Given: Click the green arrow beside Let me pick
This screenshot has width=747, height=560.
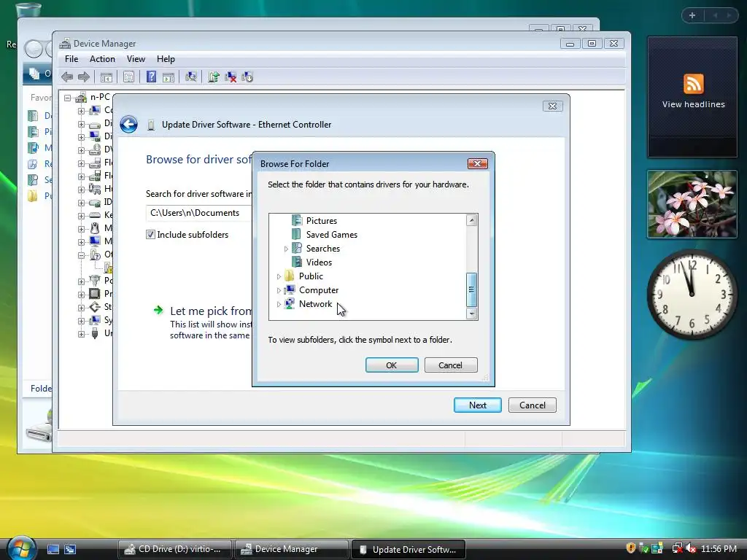Looking at the screenshot, I should [158, 311].
